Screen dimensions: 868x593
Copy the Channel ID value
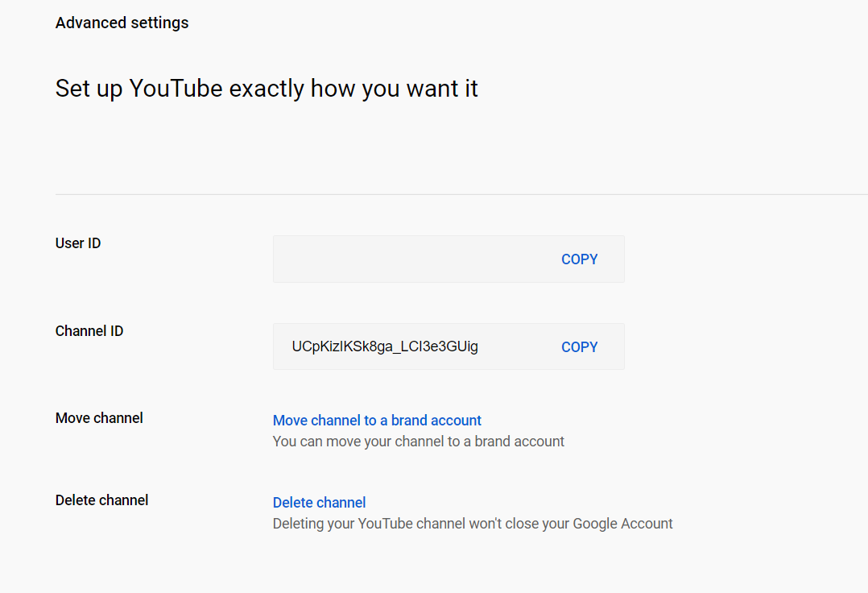[579, 347]
